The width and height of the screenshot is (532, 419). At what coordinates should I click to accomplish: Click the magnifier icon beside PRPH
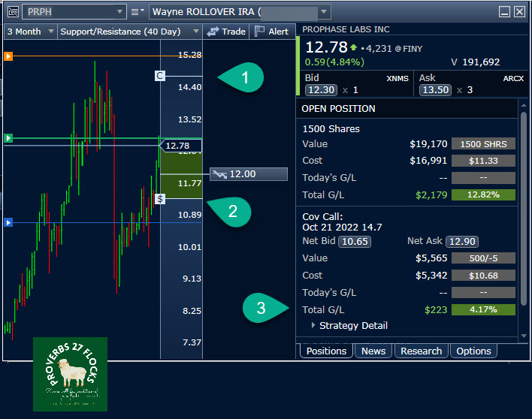[13, 12]
